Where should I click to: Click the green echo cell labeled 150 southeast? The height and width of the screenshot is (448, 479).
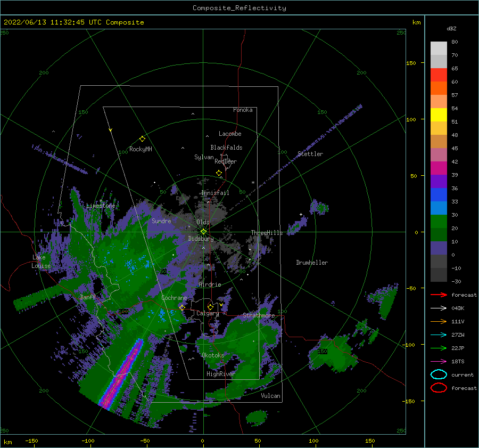[332, 354]
